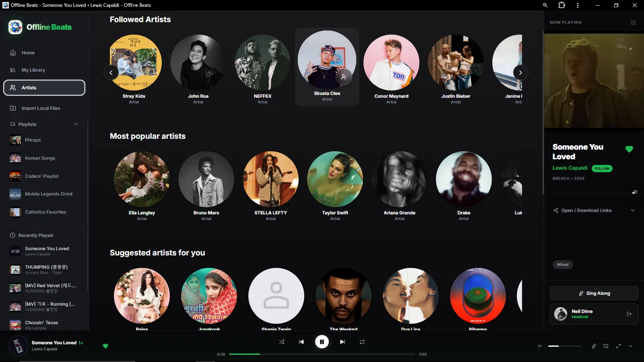This screenshot has width=644, height=362.
Task: Open Ella Langley in popular artists
Action: [x=142, y=186]
